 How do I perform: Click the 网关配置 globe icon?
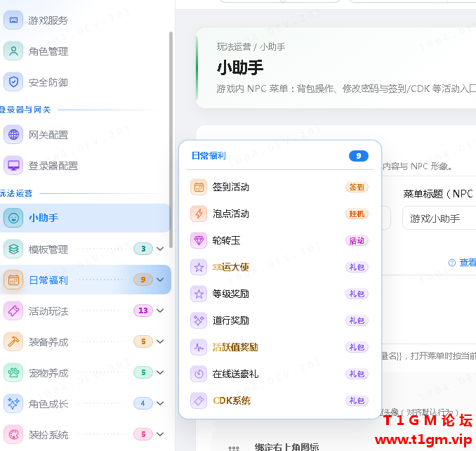13,134
